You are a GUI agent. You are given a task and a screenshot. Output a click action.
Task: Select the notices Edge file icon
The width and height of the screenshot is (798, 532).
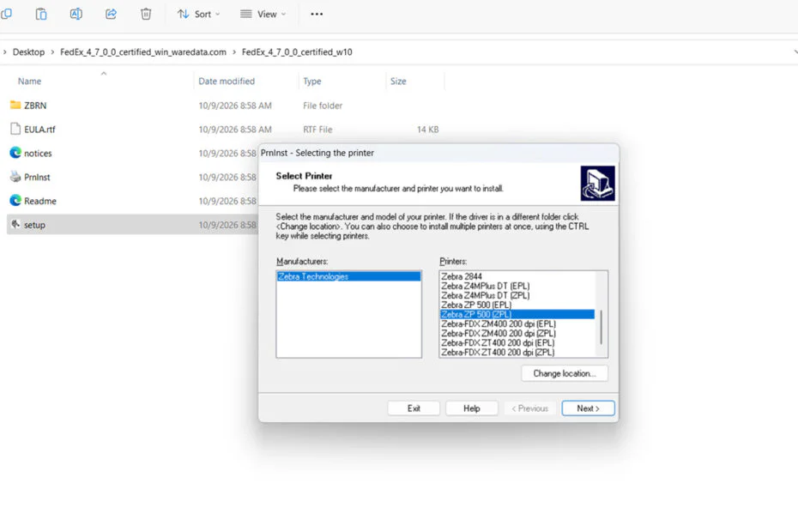tap(15, 153)
